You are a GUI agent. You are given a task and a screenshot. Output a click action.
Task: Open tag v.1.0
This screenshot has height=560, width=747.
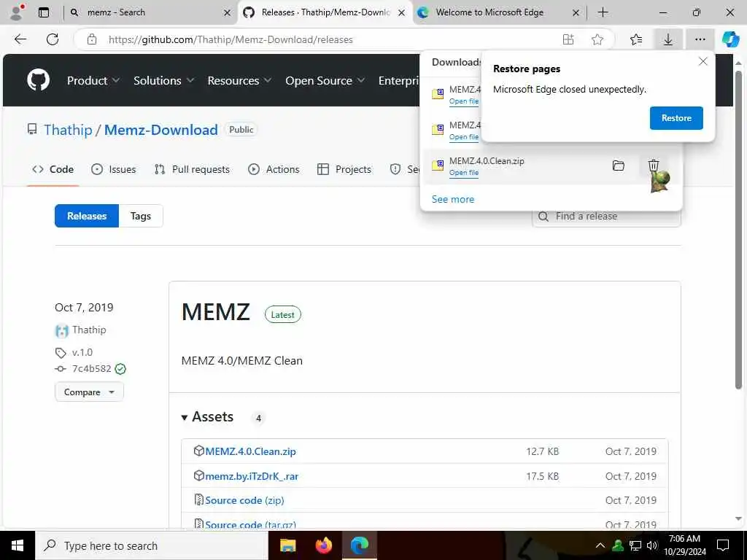point(82,352)
